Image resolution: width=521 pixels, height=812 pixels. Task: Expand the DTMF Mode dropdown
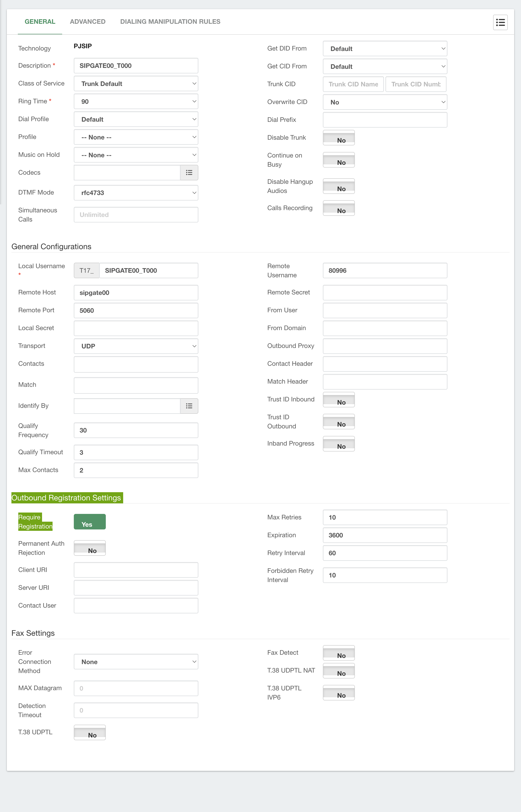(136, 192)
